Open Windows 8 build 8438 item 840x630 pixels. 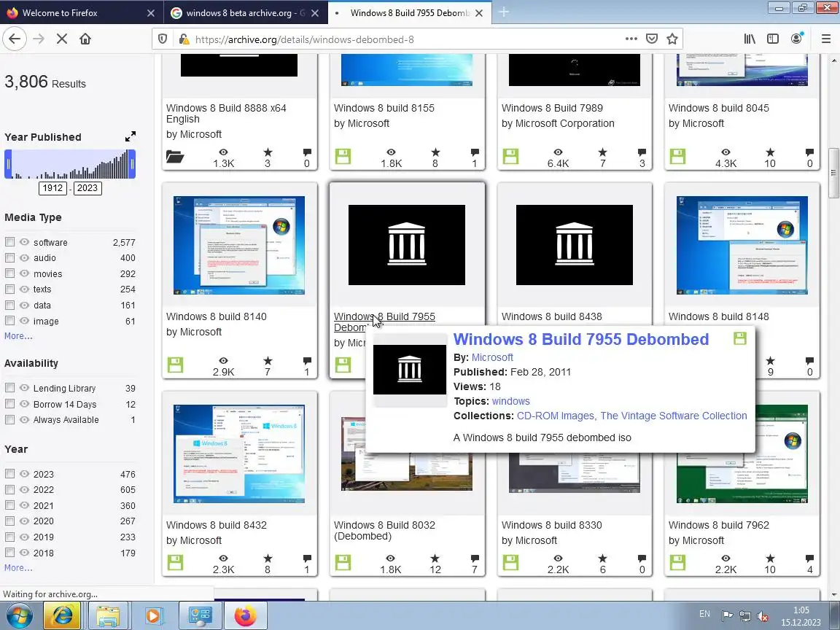[x=552, y=316]
